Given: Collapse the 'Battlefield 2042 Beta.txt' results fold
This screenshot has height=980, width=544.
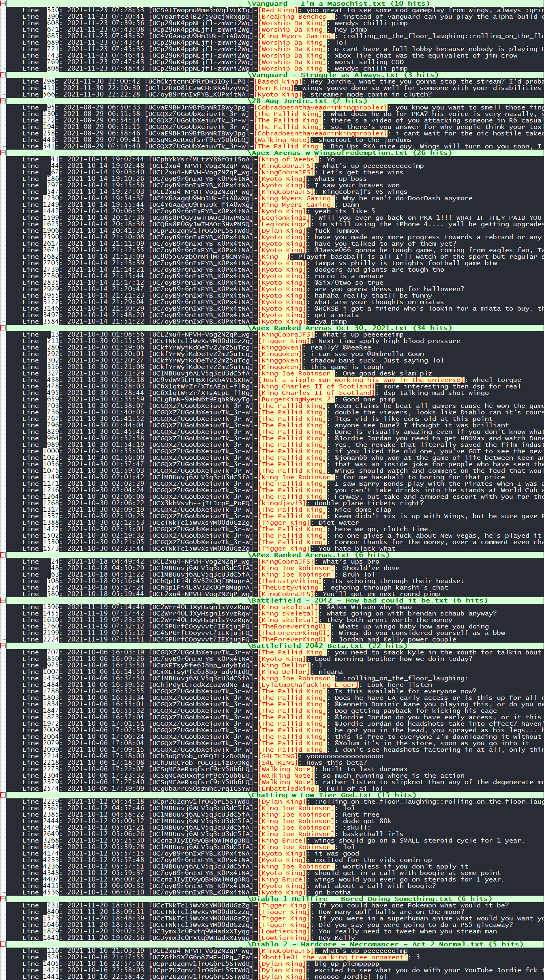Looking at the screenshot, I should [3, 646].
